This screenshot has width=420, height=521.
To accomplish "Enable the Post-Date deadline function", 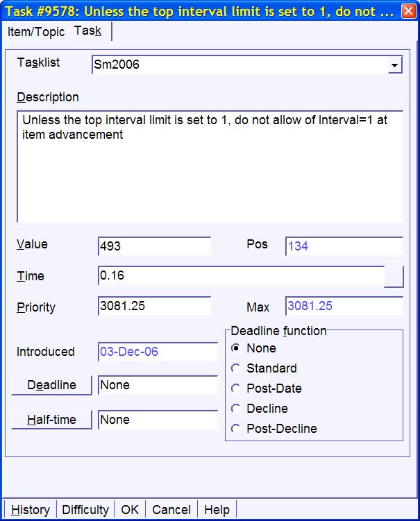I will point(237,388).
